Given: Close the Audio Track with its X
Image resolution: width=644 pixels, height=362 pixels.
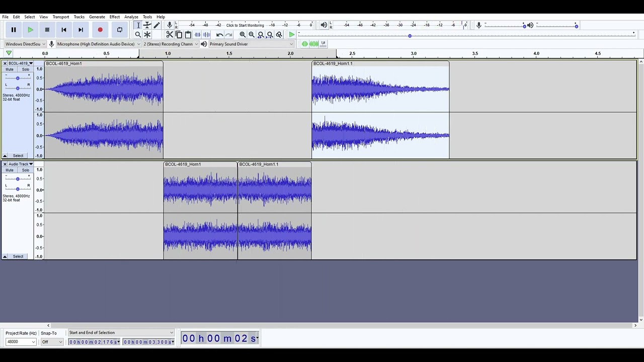Looking at the screenshot, I should pyautogui.click(x=5, y=164).
